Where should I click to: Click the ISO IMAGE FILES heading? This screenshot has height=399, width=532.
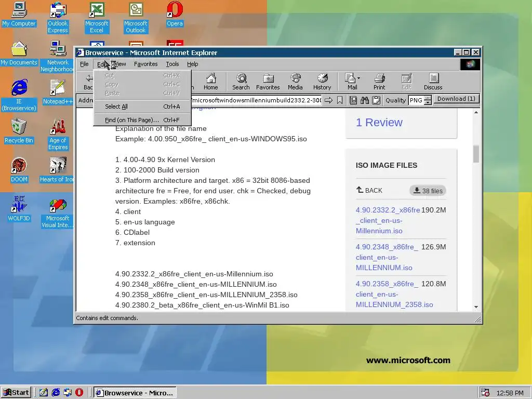click(x=387, y=165)
